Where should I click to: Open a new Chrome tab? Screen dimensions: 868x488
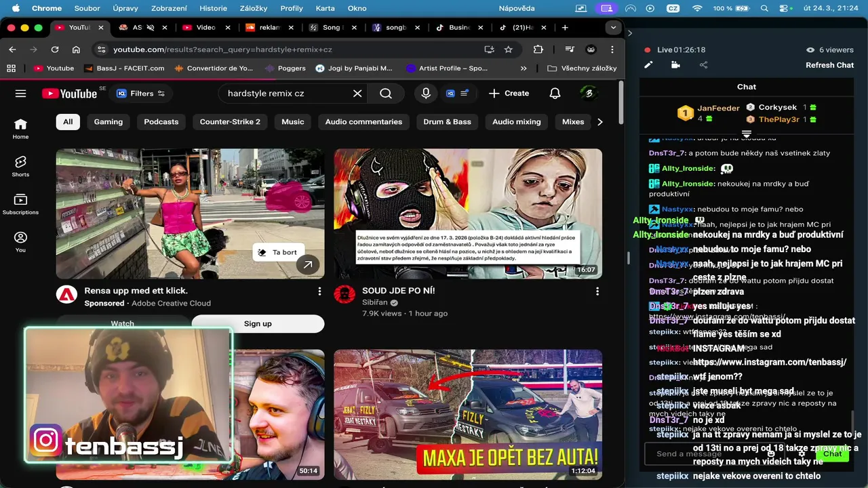(x=565, y=28)
